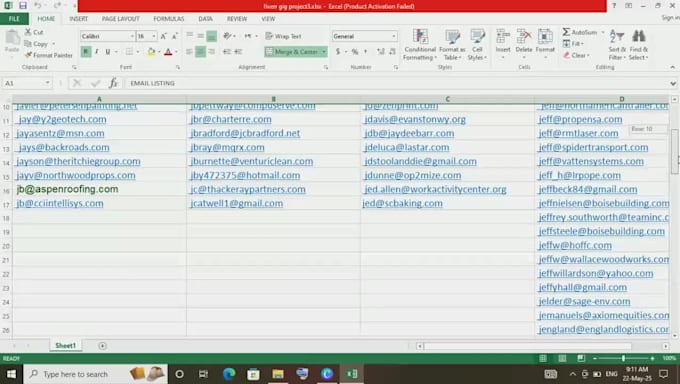This screenshot has height=384, width=680.
Task: Add a new sheet with plus button
Action: click(102, 346)
